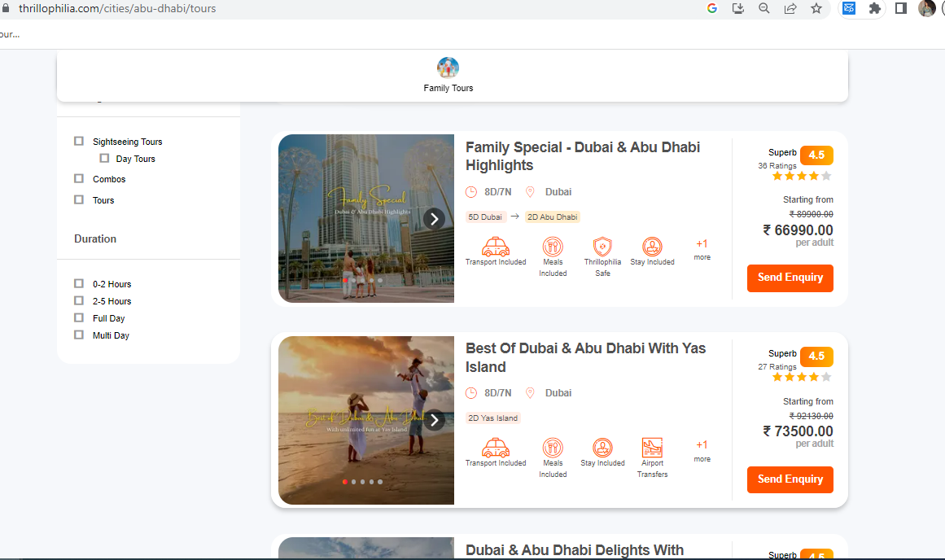The image size is (945, 560).
Task: Check the Combos filter
Action: (x=79, y=178)
